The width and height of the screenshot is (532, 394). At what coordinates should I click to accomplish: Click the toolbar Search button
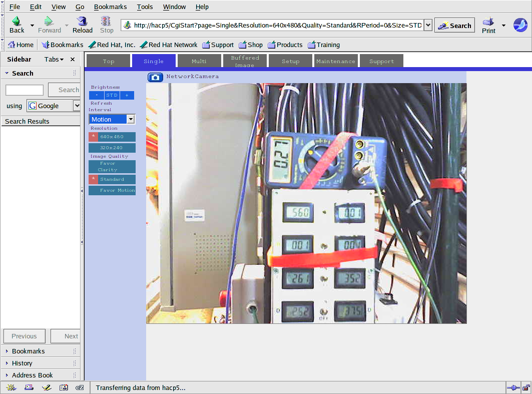pos(454,26)
